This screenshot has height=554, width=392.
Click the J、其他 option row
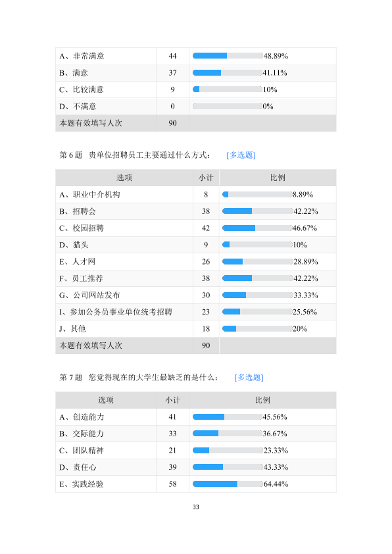point(195,329)
